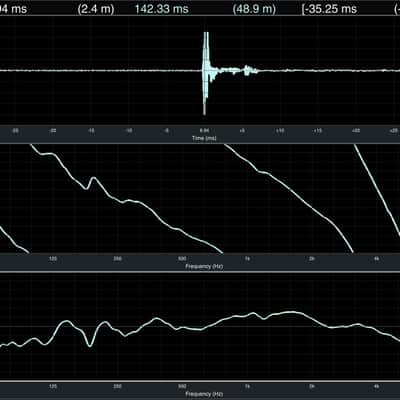Click the +10 ms tick on time axis

point(280,131)
